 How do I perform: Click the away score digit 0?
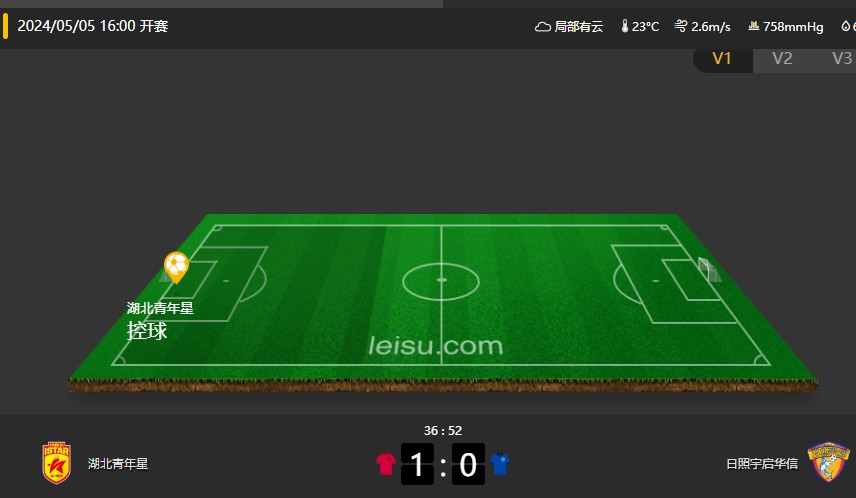pos(468,464)
